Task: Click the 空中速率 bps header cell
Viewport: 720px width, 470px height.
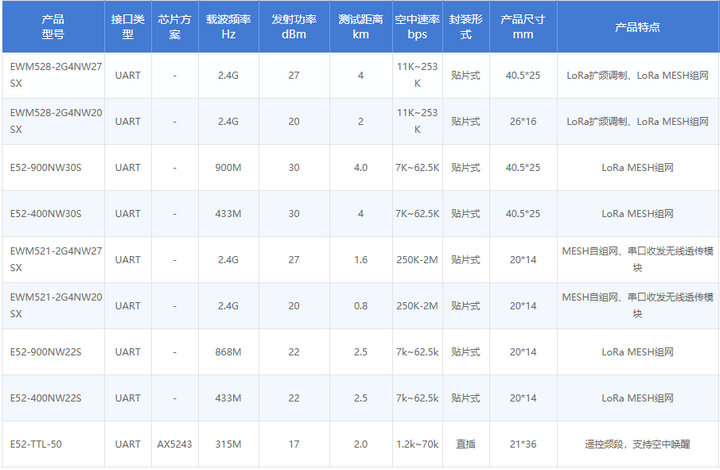Action: [x=417, y=27]
